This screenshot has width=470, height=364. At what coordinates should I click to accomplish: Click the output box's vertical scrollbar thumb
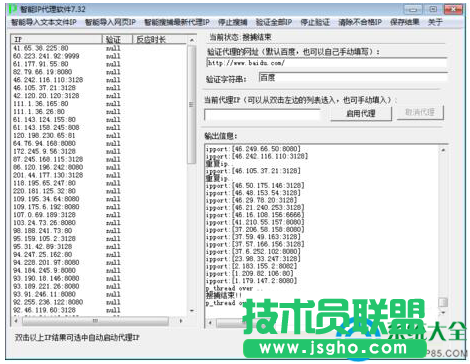tap(443, 302)
